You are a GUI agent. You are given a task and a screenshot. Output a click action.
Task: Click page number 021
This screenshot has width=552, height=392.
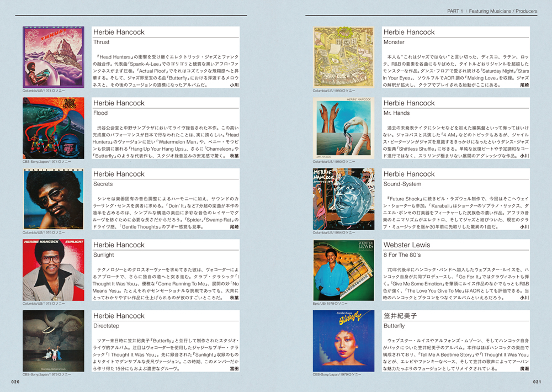(x=537, y=382)
